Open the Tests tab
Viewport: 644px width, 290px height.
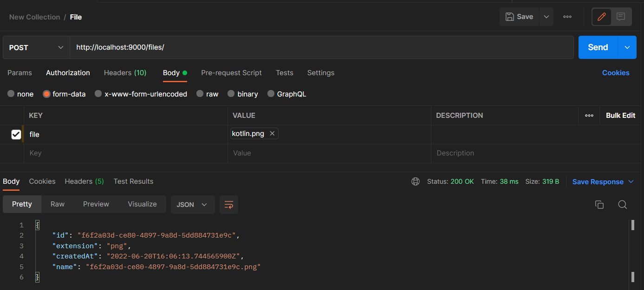(284, 73)
